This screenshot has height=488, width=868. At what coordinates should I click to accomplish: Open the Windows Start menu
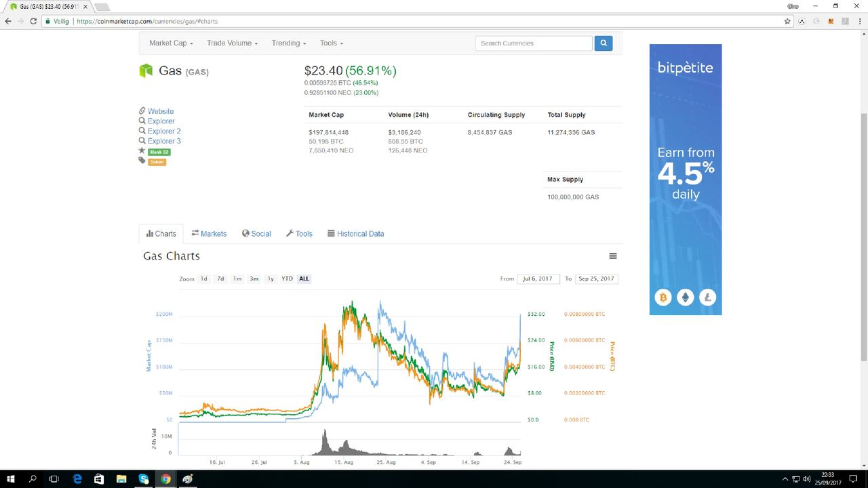coord(11,479)
